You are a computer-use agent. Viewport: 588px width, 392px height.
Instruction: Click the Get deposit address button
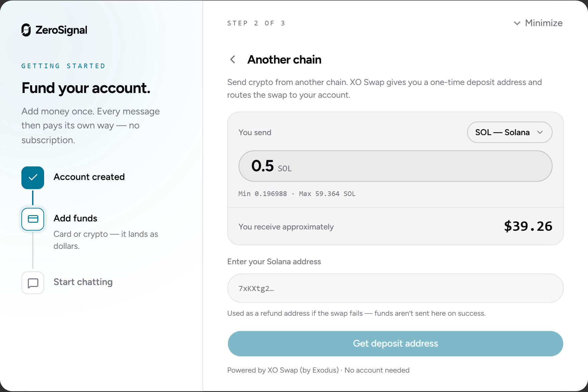click(x=395, y=344)
